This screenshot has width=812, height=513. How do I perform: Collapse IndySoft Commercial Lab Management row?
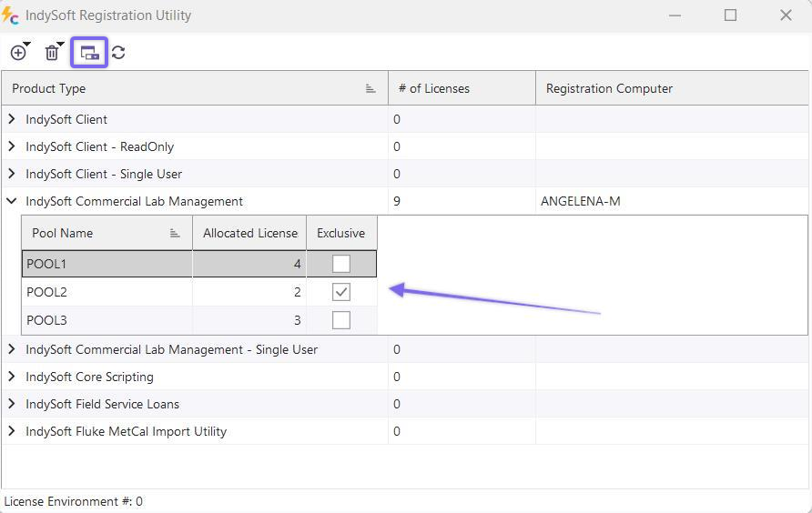(x=12, y=201)
